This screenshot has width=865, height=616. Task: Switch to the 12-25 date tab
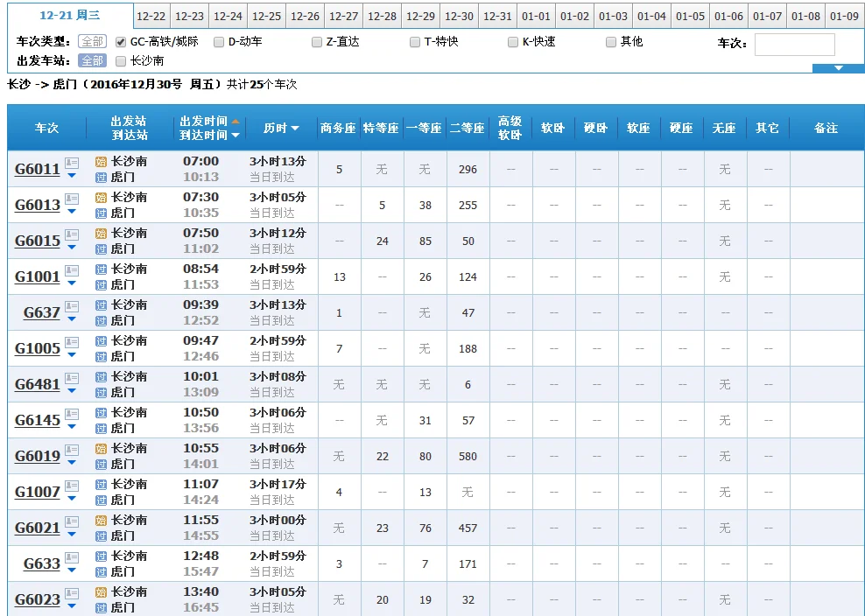(x=267, y=15)
